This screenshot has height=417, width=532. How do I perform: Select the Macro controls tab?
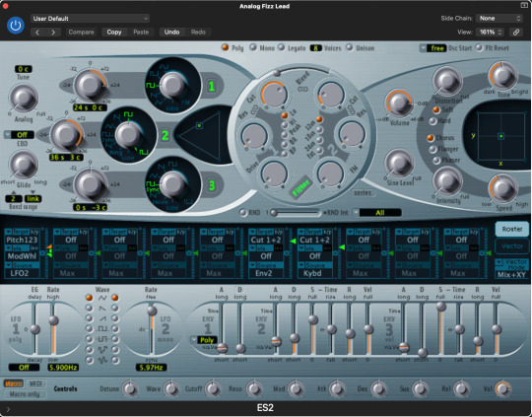click(x=14, y=383)
